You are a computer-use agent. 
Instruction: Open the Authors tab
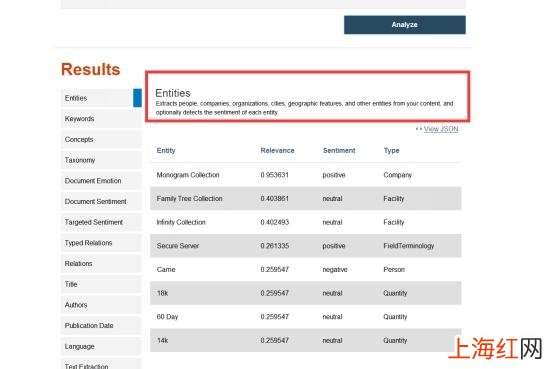(101, 305)
